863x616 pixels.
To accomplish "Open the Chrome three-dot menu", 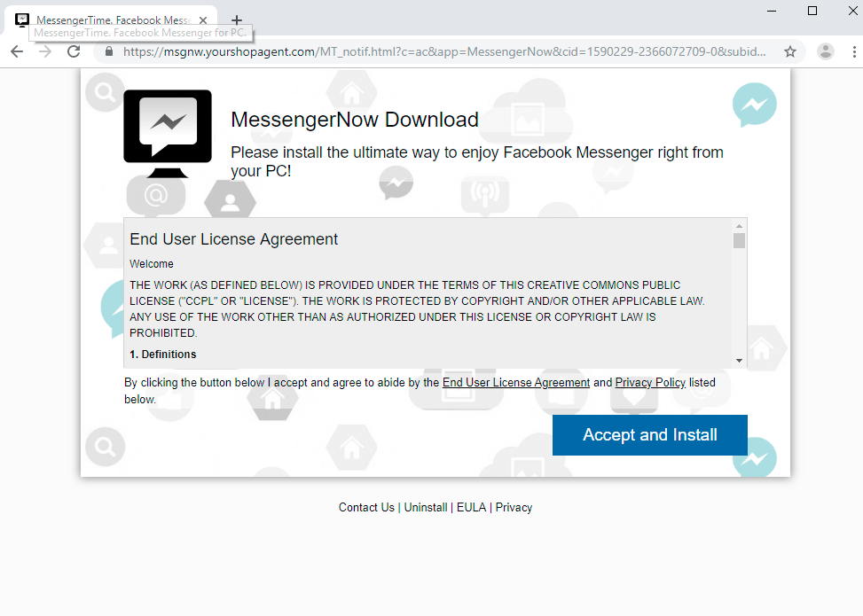I will tap(854, 51).
